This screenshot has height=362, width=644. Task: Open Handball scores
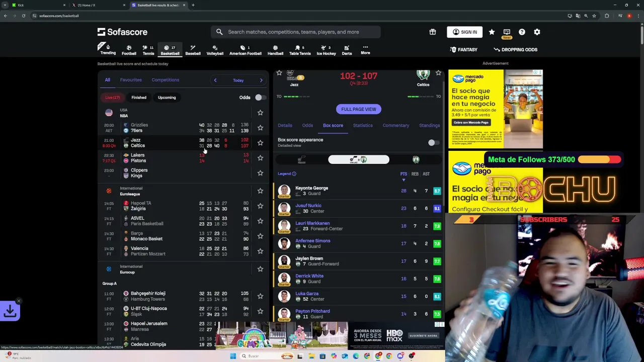pos(275,50)
